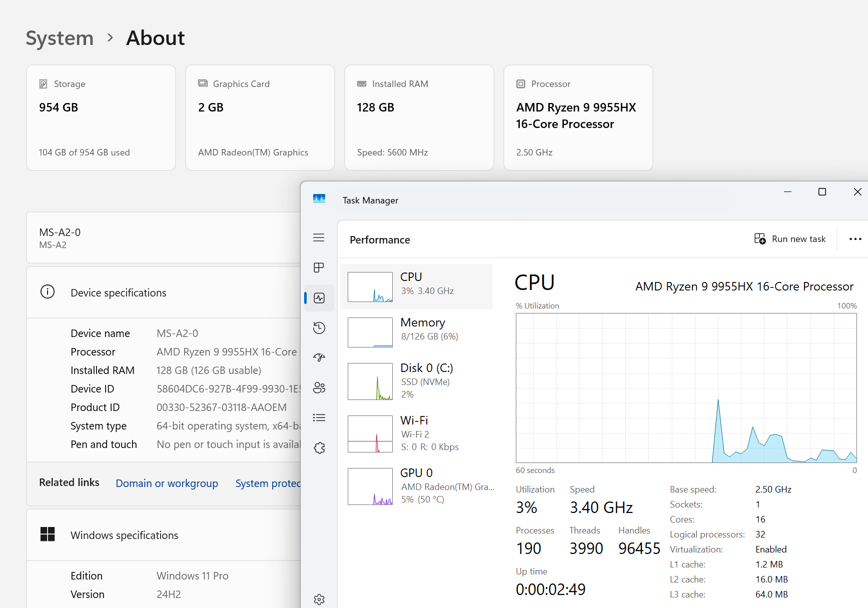
Task: Select GPU 0 performance item
Action: (x=416, y=486)
